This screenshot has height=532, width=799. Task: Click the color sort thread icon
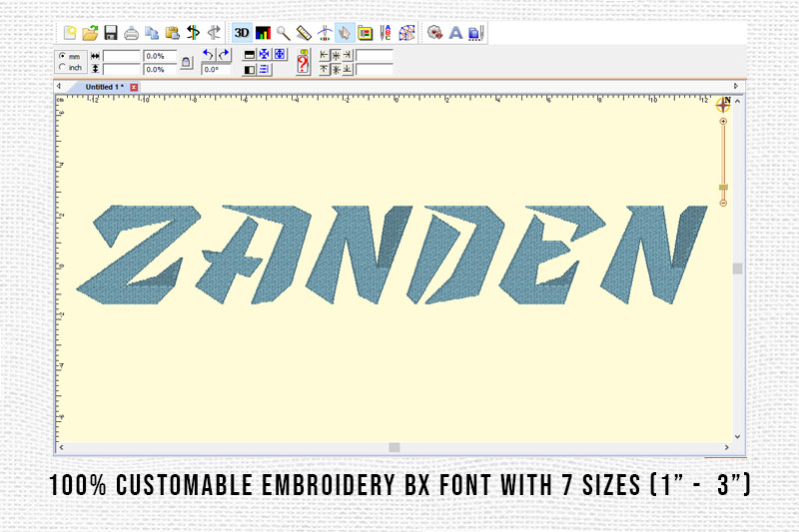click(x=193, y=33)
